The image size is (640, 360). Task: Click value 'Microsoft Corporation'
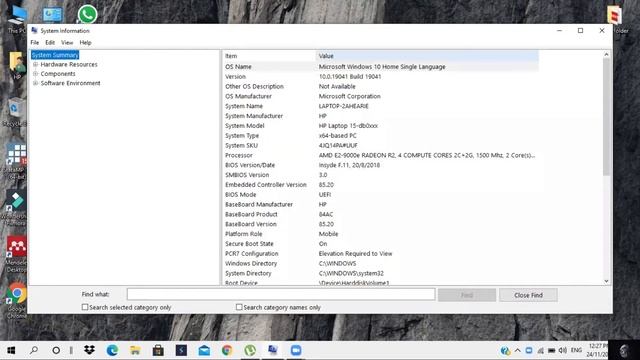349,96
